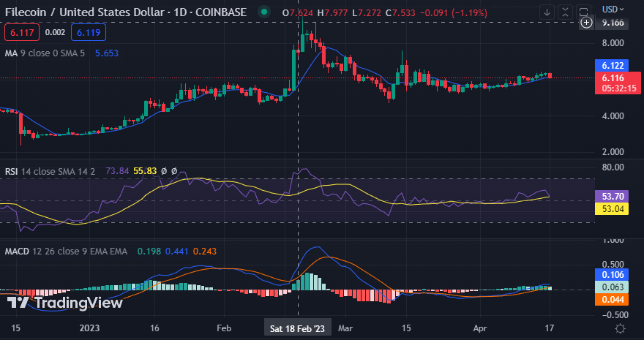Click the plus icon beside 9.166

pyautogui.click(x=586, y=22)
